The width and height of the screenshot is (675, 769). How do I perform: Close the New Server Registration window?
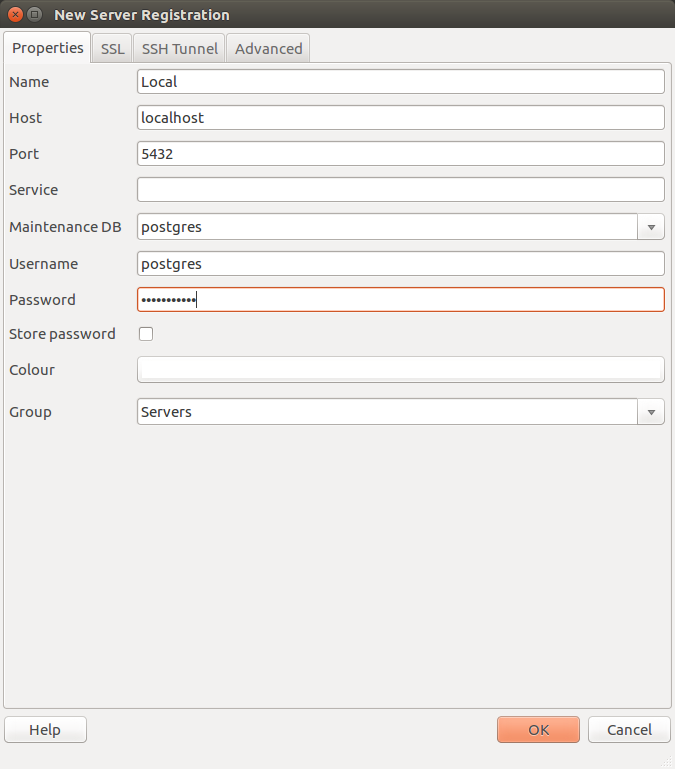click(15, 15)
